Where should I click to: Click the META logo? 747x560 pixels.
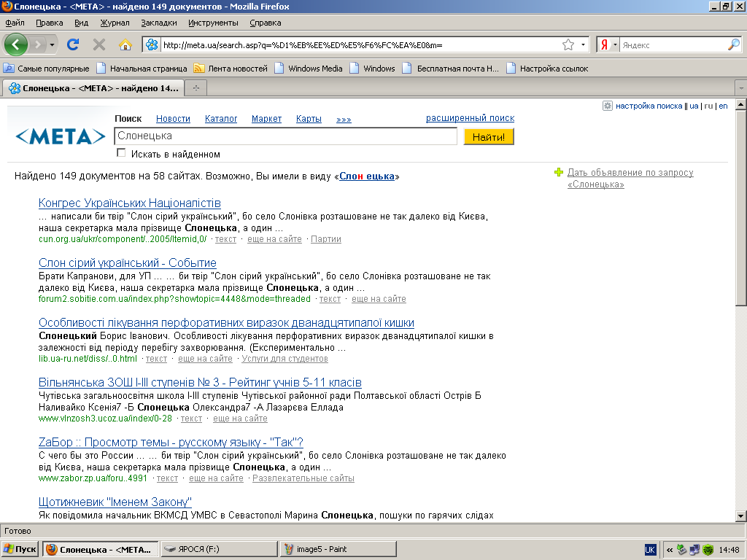(x=61, y=136)
